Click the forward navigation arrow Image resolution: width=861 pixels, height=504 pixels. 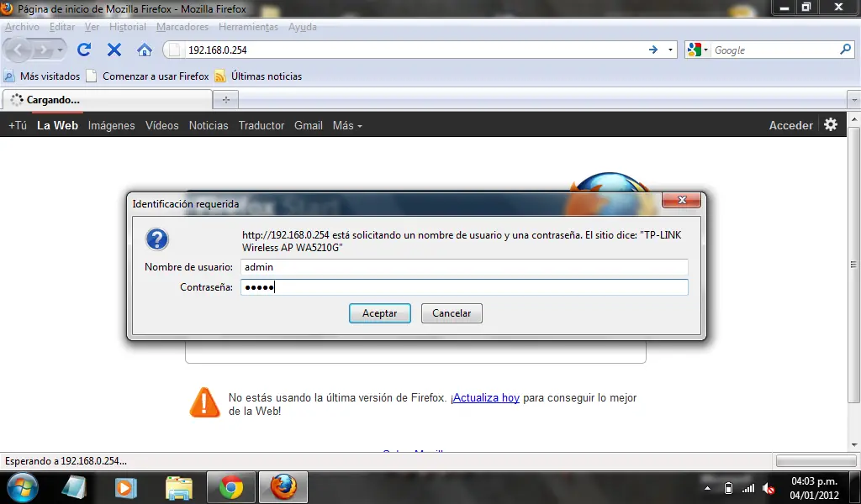(x=42, y=50)
